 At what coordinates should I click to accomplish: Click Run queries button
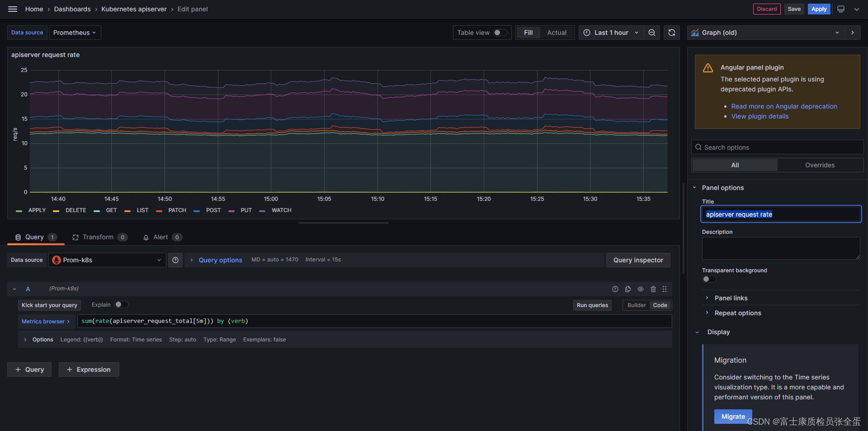pos(592,305)
